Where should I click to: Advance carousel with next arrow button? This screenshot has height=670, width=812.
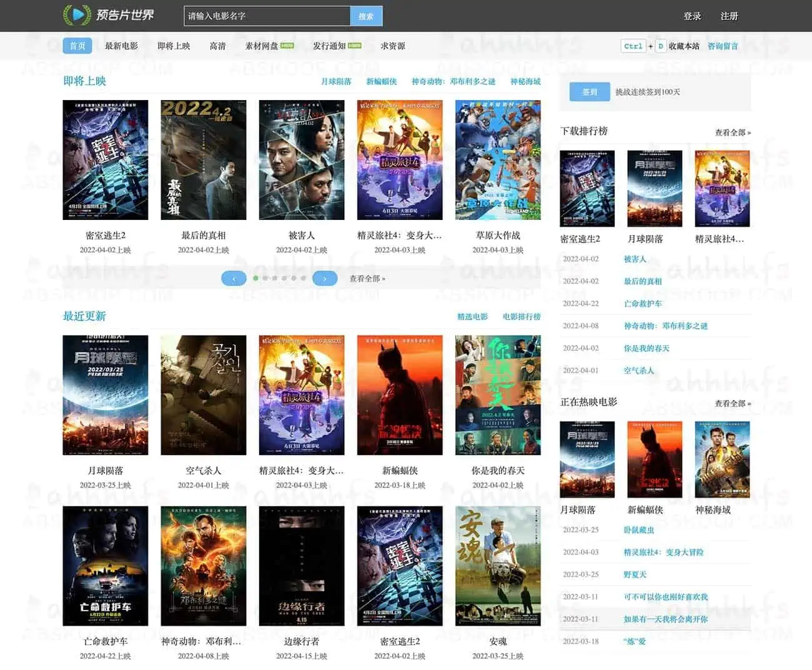tap(325, 279)
